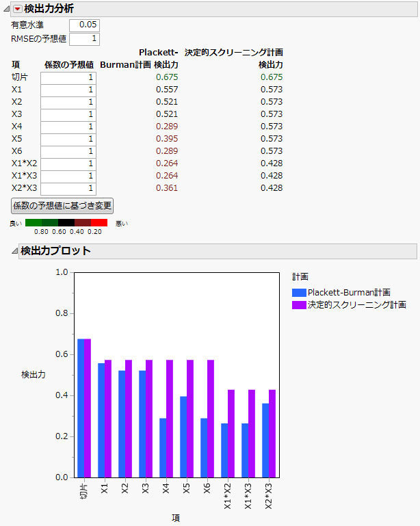Click the X5 coefficient input field
This screenshot has width=420, height=526.
(68, 140)
